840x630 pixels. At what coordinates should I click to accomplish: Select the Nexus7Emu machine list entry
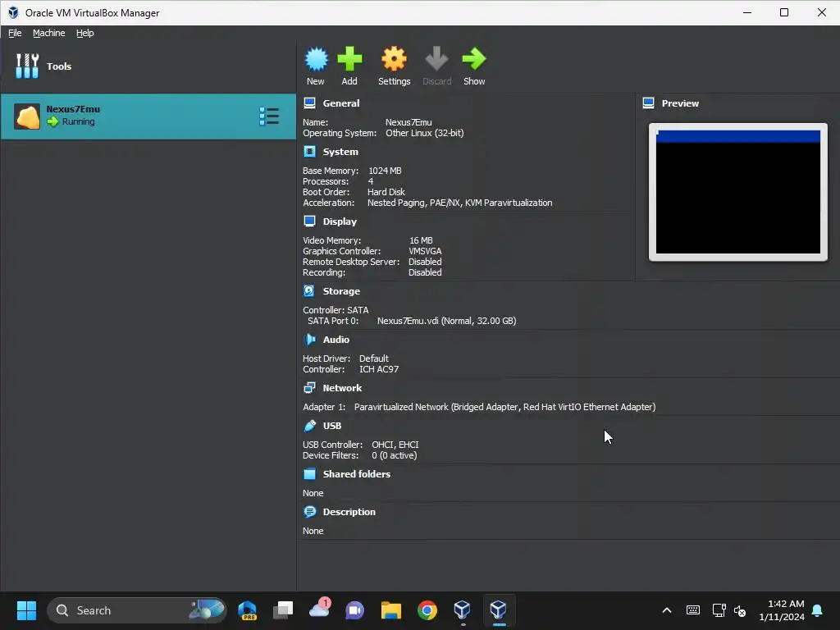click(148, 116)
